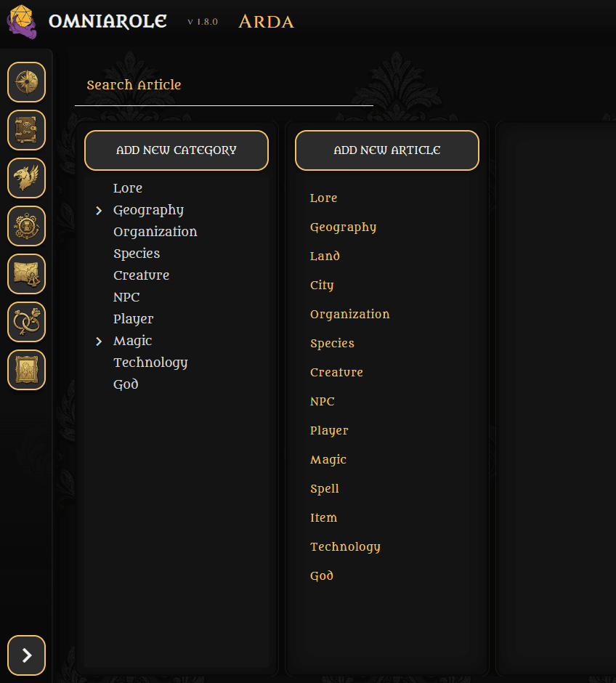This screenshot has width=616, height=683.
Task: Open the Geography article link
Action: pyautogui.click(x=343, y=227)
